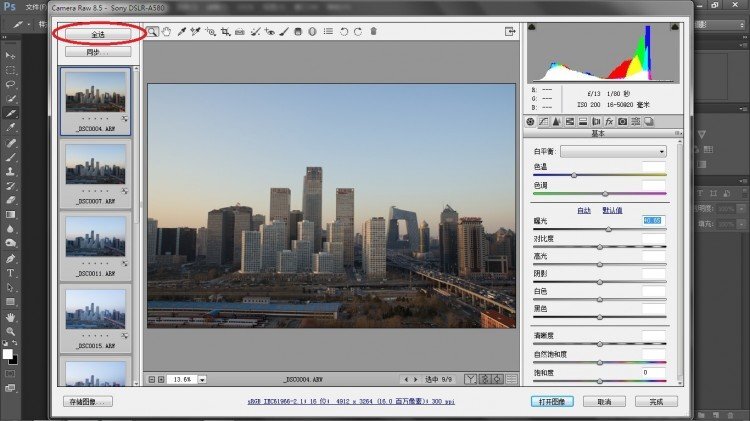This screenshot has height=421, width=750.
Task: Select the _DSC0007.ARW thumbnail
Action: click(96, 162)
